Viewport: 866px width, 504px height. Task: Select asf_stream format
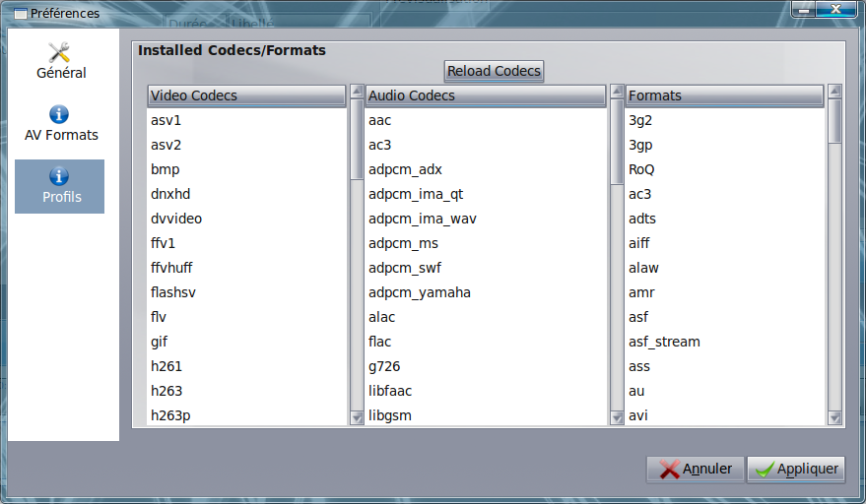(724, 342)
